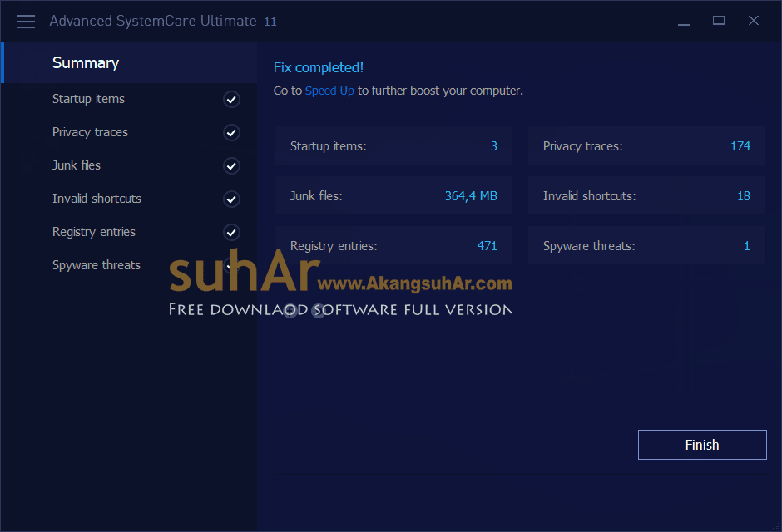Maximize the SystemCare window

(x=719, y=21)
